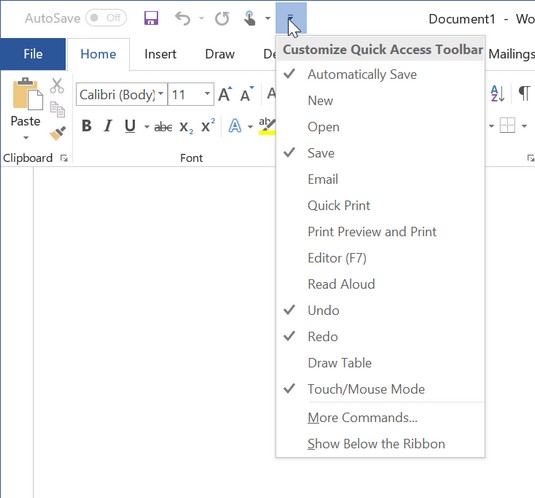This screenshot has height=498, width=535.
Task: Check the Email option
Action: tap(380, 179)
